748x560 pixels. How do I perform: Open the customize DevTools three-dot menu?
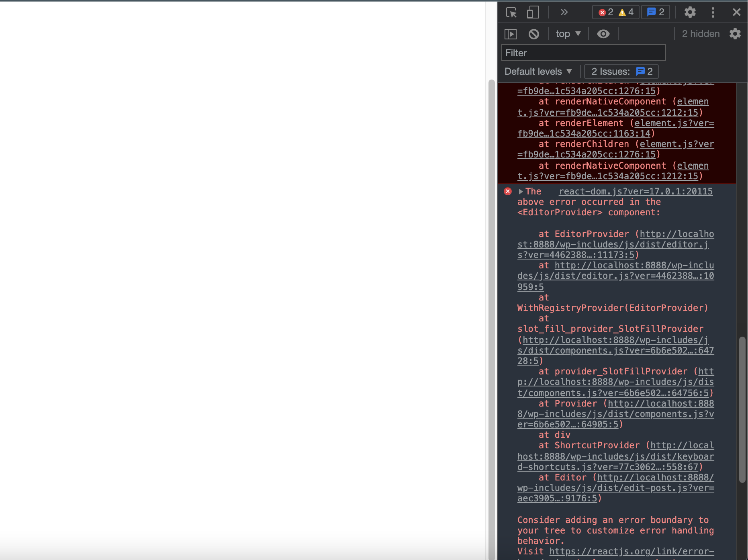pos(713,12)
